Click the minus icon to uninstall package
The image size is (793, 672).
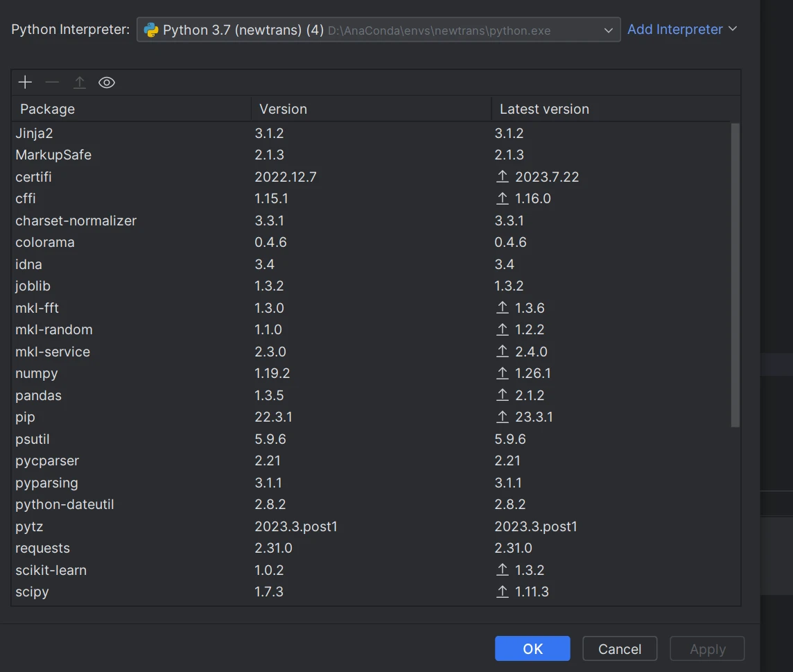tap(52, 83)
